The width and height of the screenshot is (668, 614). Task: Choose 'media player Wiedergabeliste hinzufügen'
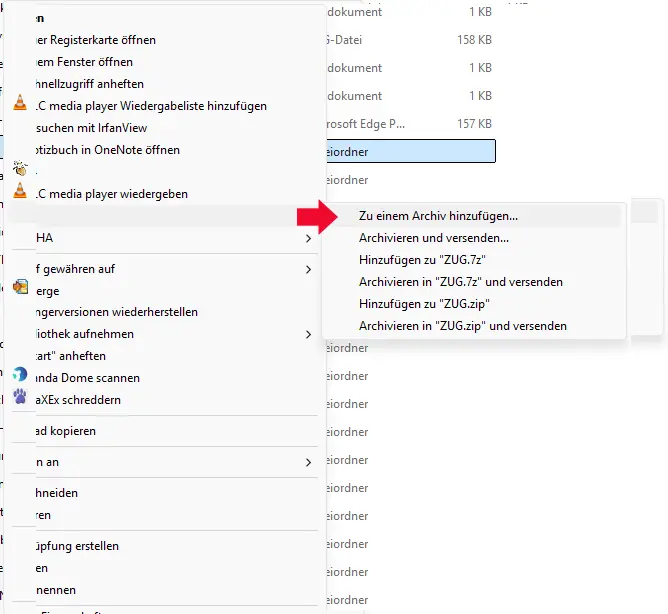pos(151,106)
